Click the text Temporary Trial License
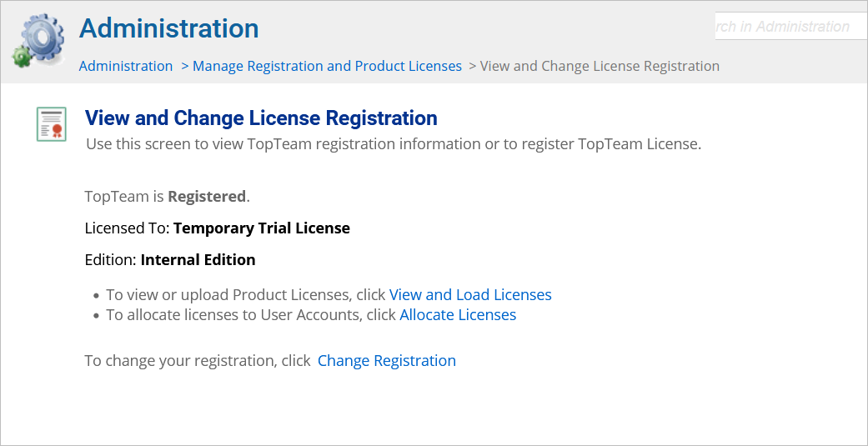Viewport: 868px width, 446px height. [262, 228]
